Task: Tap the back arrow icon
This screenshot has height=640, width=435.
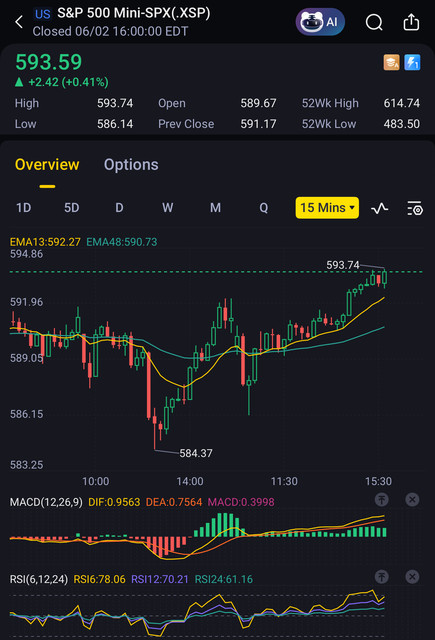Action: coord(19,22)
